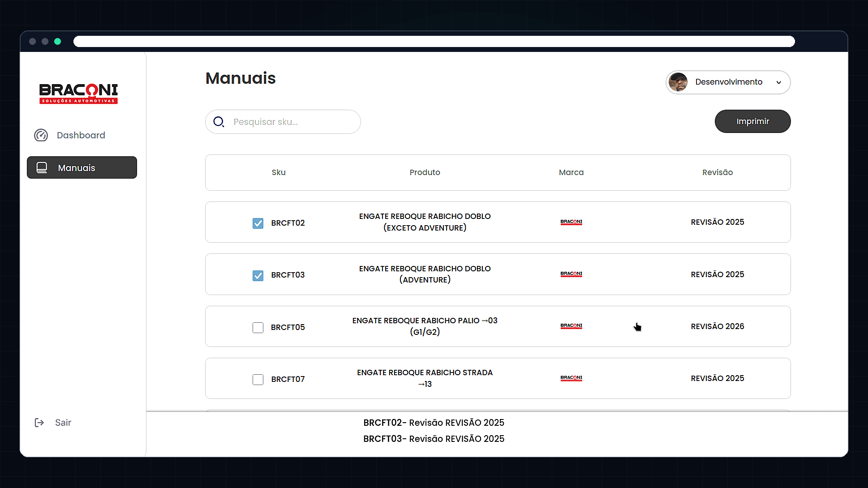Click the Produto column header
The width and height of the screenshot is (868, 488).
pyautogui.click(x=425, y=172)
